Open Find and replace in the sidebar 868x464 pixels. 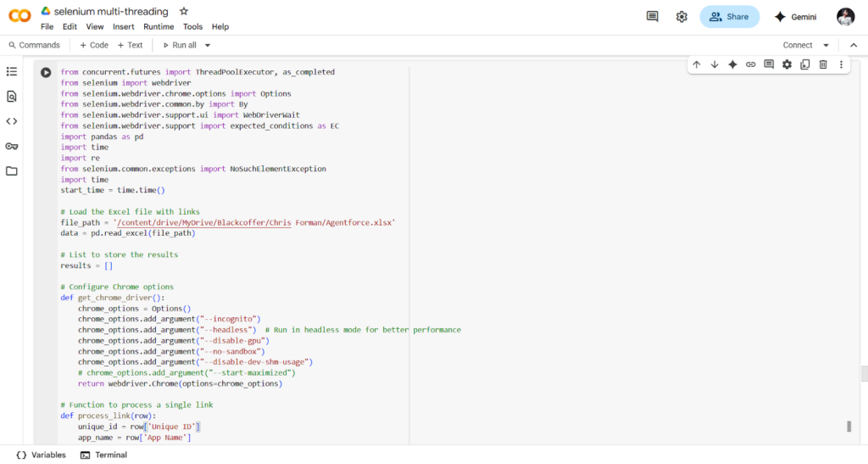pos(11,97)
